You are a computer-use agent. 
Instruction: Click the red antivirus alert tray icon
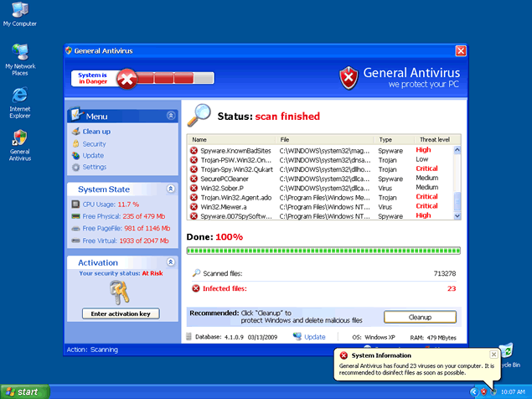coord(483,391)
